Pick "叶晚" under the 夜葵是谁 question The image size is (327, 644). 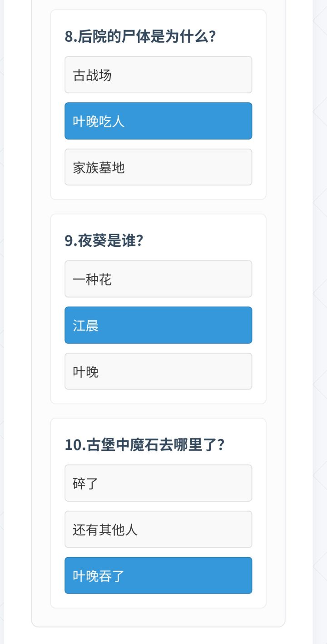[158, 371]
